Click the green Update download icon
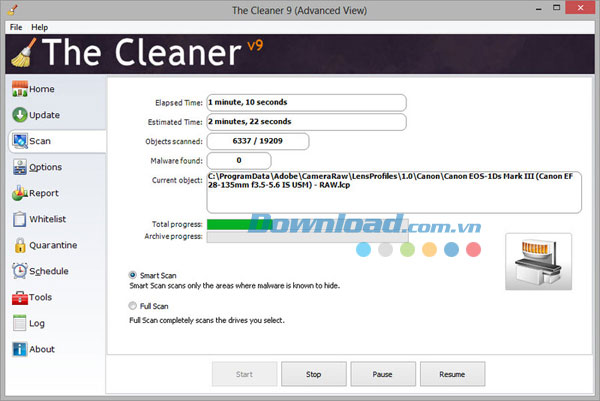The height and width of the screenshot is (401, 600). [x=20, y=115]
